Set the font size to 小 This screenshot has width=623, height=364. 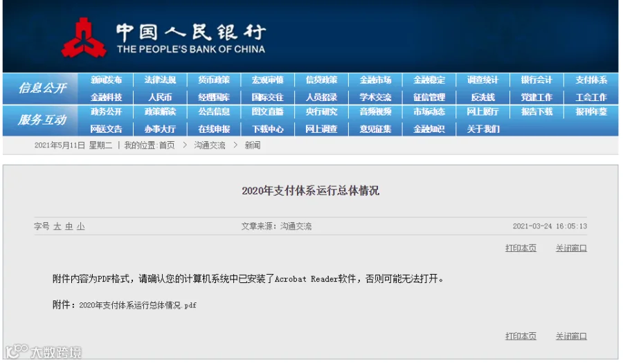coord(81,226)
